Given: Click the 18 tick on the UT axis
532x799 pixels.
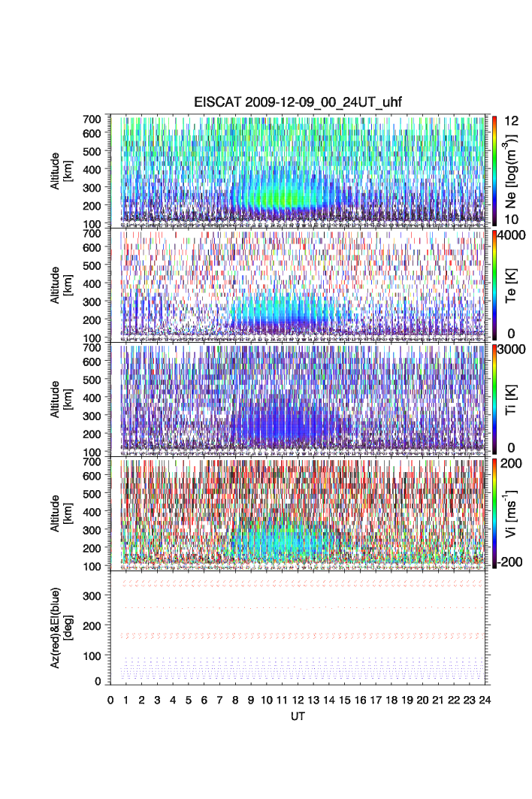Looking at the screenshot, I should point(391,700).
